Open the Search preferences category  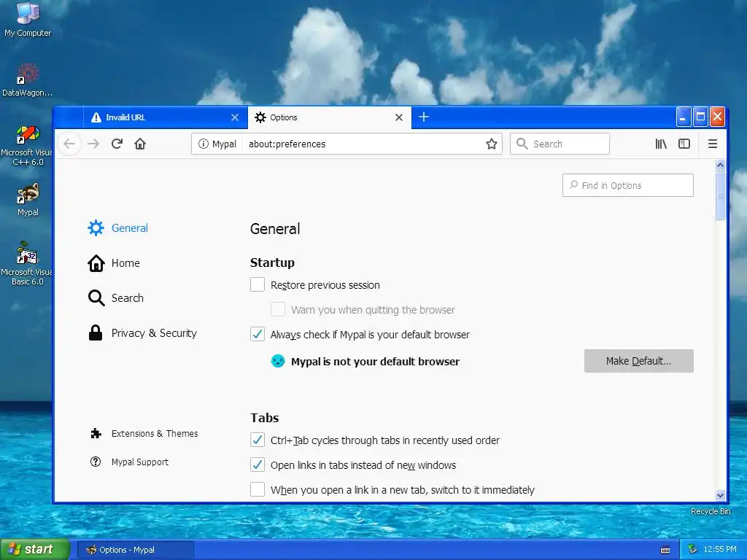tap(116, 298)
